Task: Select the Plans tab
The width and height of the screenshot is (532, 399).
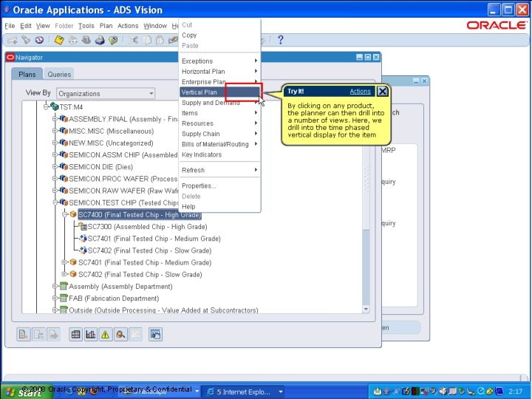Action: coord(27,75)
